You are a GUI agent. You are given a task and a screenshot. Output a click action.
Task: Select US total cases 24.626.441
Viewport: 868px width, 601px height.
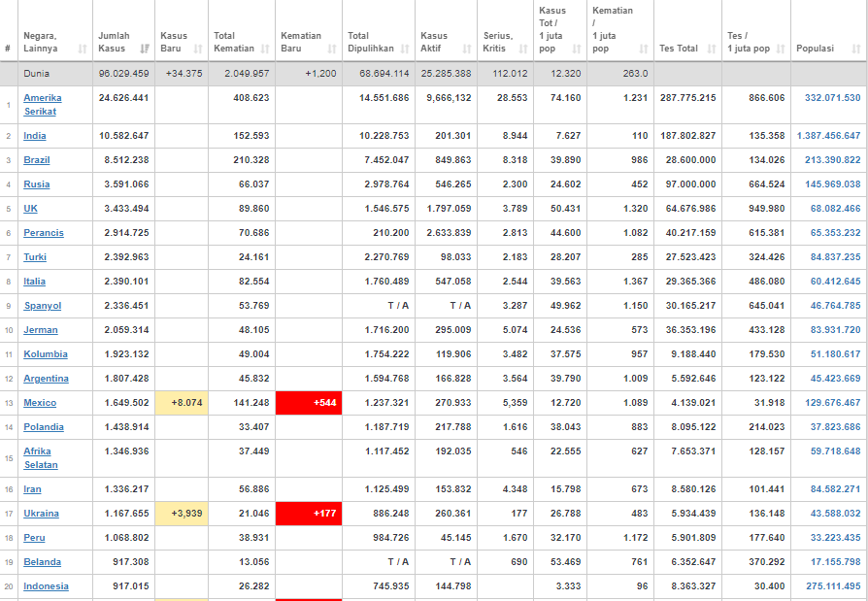tap(124, 98)
